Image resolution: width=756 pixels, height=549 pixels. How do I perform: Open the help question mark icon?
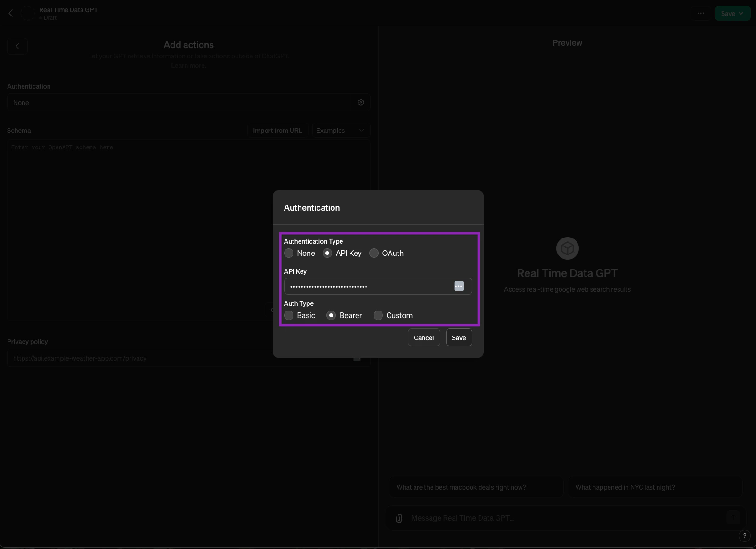coord(744,536)
